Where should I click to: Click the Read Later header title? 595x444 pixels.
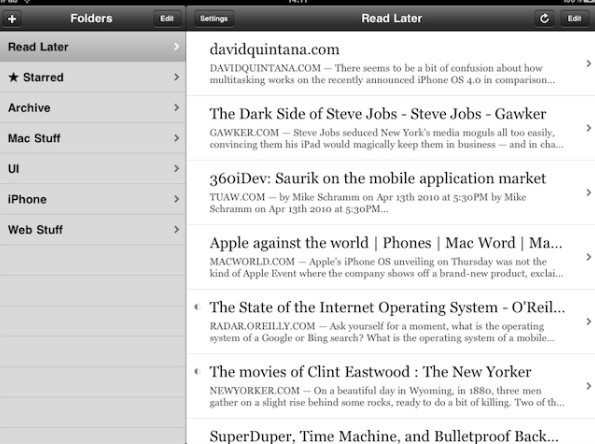pyautogui.click(x=392, y=18)
